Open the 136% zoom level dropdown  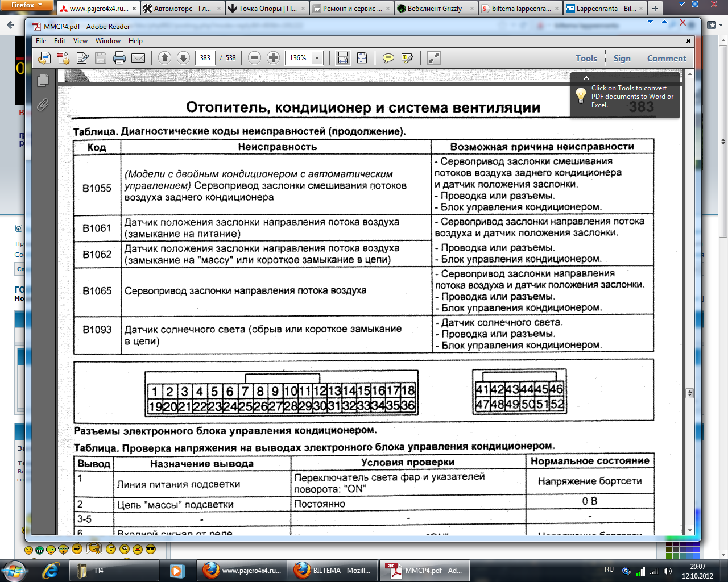[x=317, y=58]
